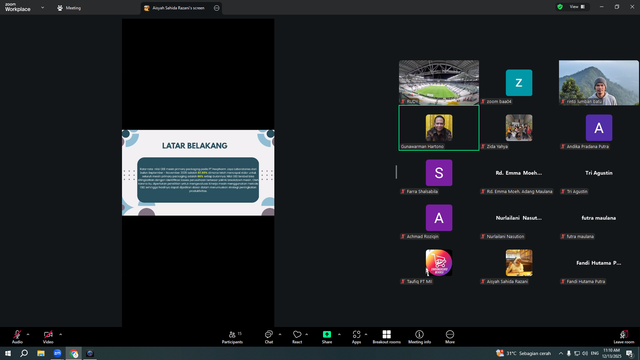The width and height of the screenshot is (640, 360).
Task: Expand the Share options arrow
Action: pos(339,334)
